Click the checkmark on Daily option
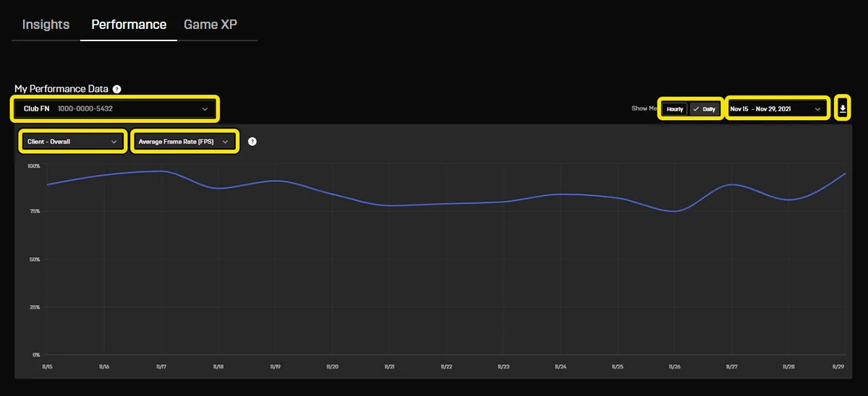The image size is (868, 396). coord(696,109)
